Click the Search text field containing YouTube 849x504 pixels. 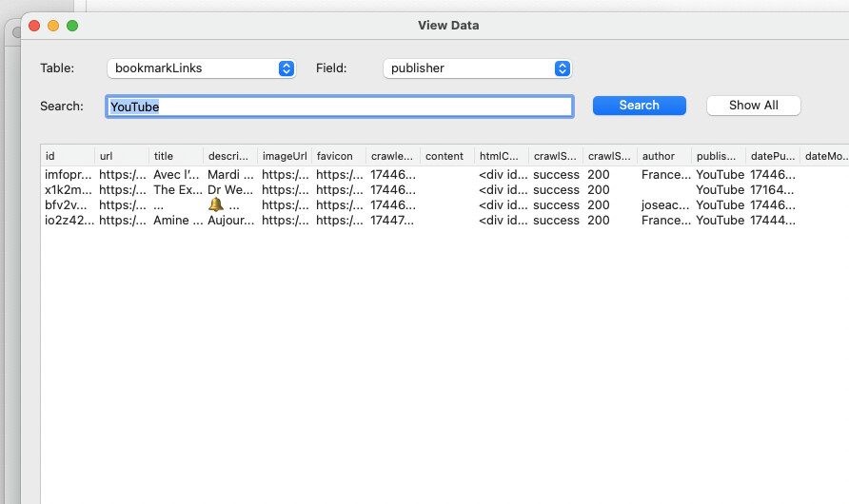click(339, 107)
